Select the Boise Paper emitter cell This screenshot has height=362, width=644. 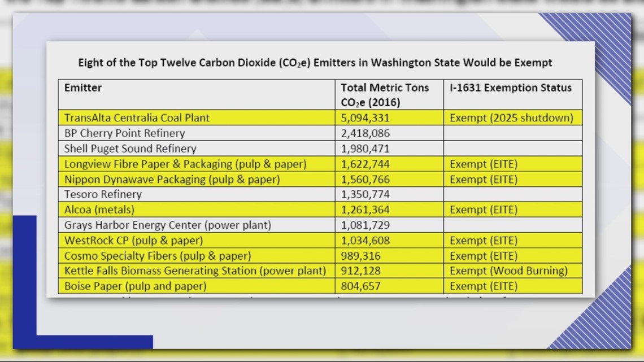point(135,286)
